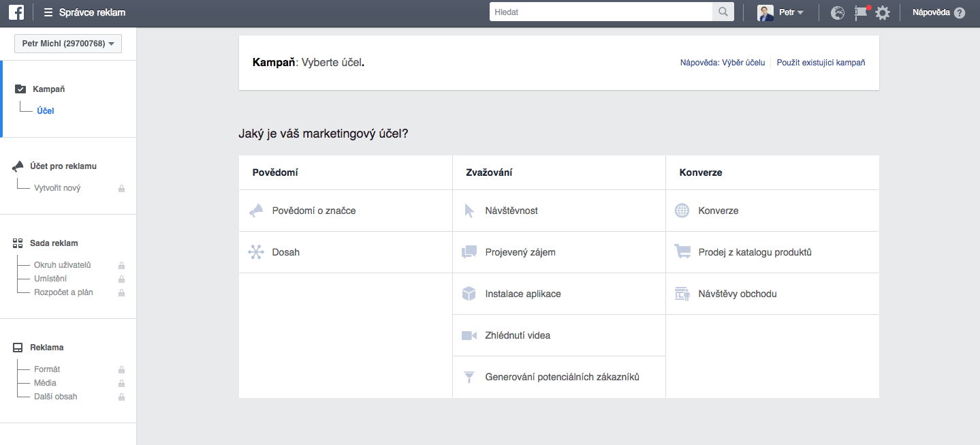Select Média under Reklama
This screenshot has width=980, height=445.
pyautogui.click(x=45, y=383)
